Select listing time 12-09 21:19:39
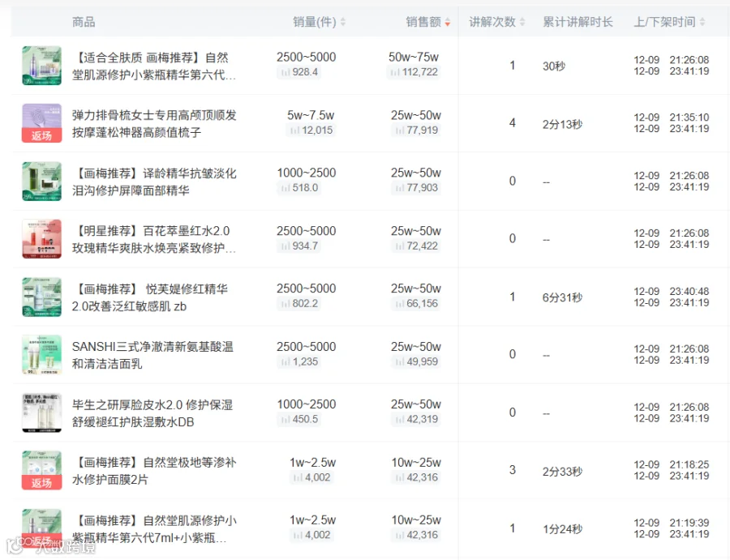730x560 pixels. (672, 523)
